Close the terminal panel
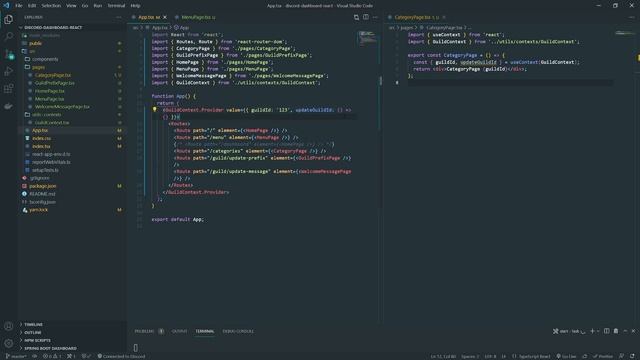Viewport: 640px width, 360px height. pyautogui.click(x=633, y=331)
